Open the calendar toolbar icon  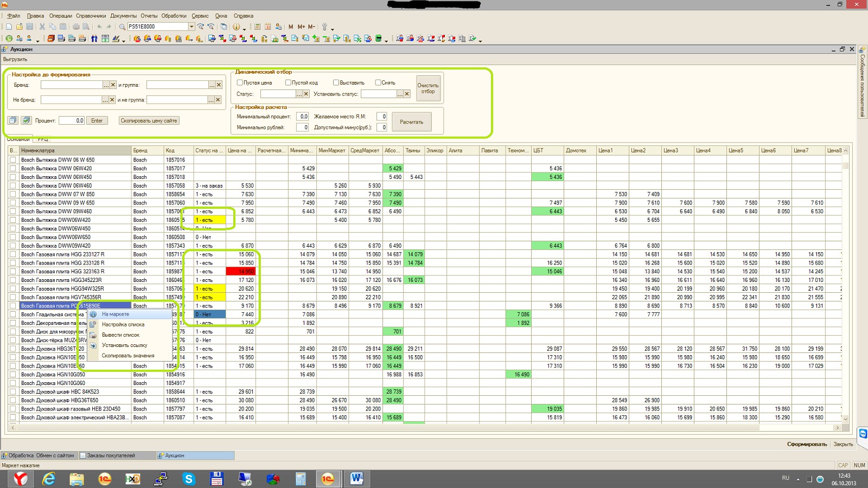click(x=267, y=27)
